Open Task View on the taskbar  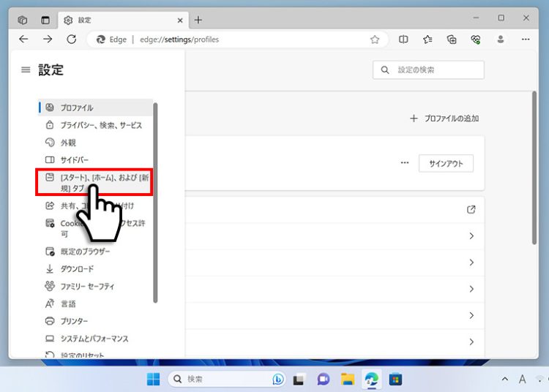(299, 379)
